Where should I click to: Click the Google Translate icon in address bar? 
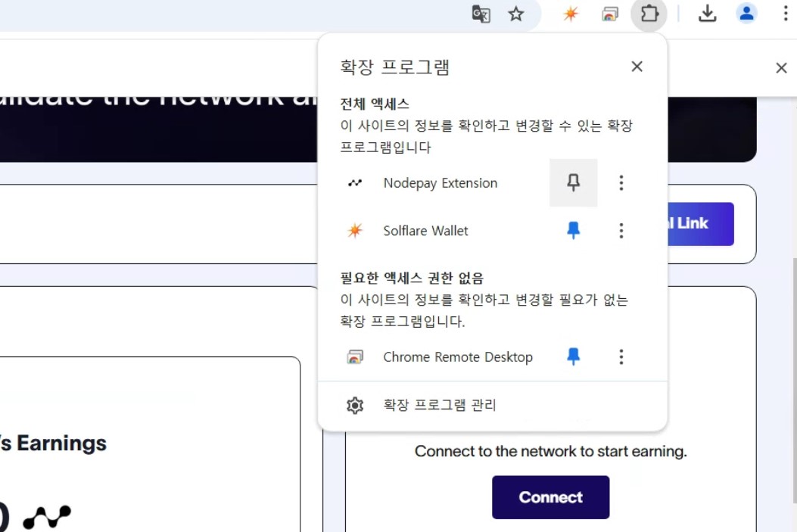(481, 14)
